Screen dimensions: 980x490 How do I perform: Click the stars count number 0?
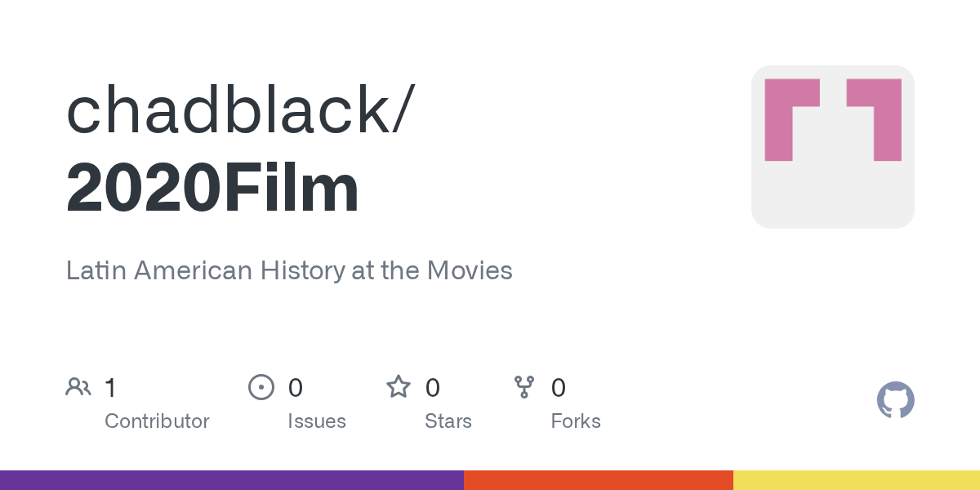point(433,388)
